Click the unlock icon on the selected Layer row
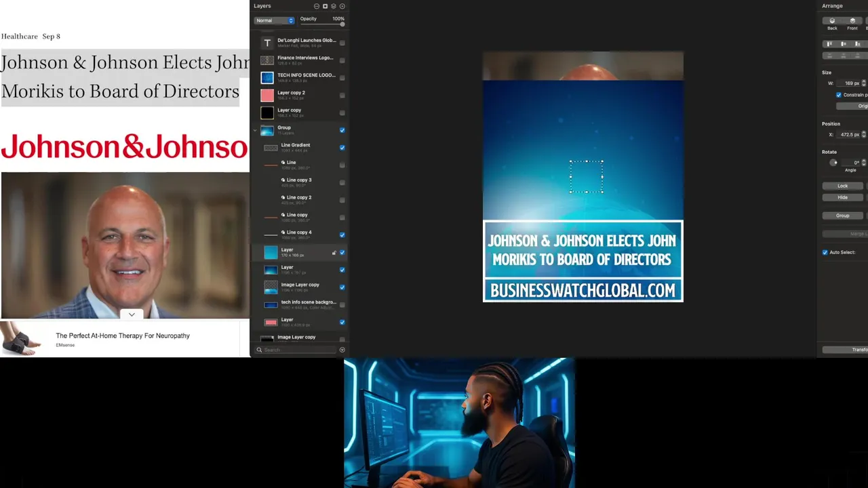This screenshot has height=488, width=868. pos(334,253)
